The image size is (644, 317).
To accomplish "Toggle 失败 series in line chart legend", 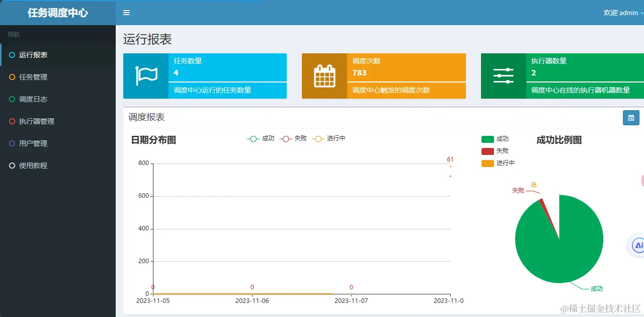I will [293, 138].
